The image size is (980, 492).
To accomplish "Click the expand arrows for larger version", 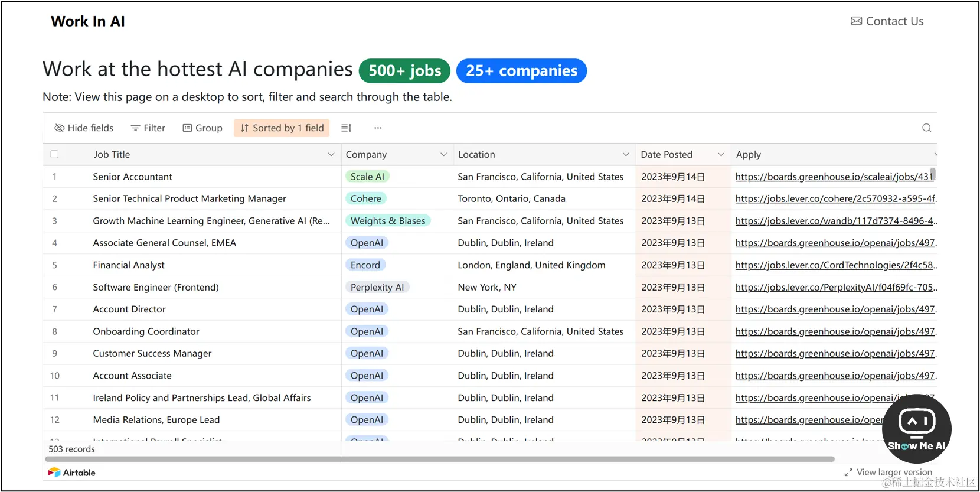I will tap(848, 473).
